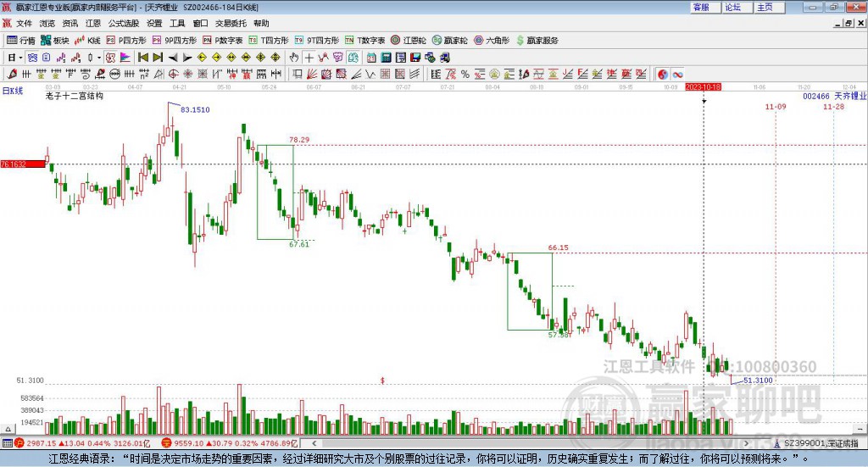868x467 pixels.
Task: Click the 论坛 forum button
Action: [x=737, y=7]
